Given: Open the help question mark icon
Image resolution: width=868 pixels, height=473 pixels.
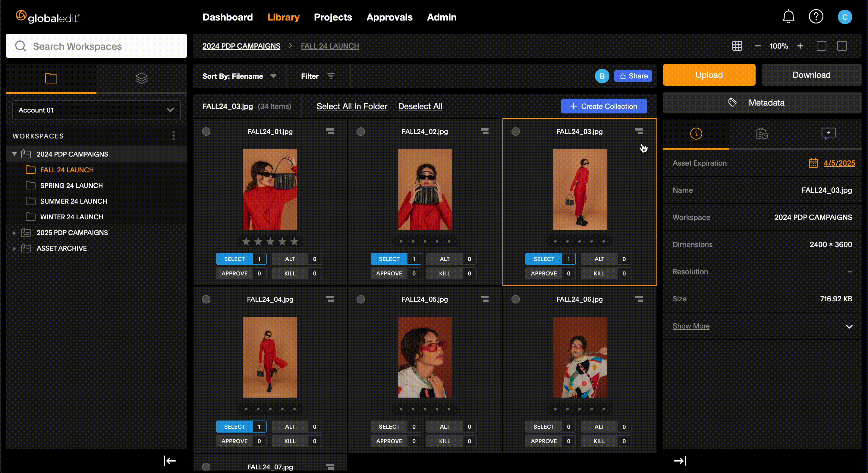Looking at the screenshot, I should (816, 17).
